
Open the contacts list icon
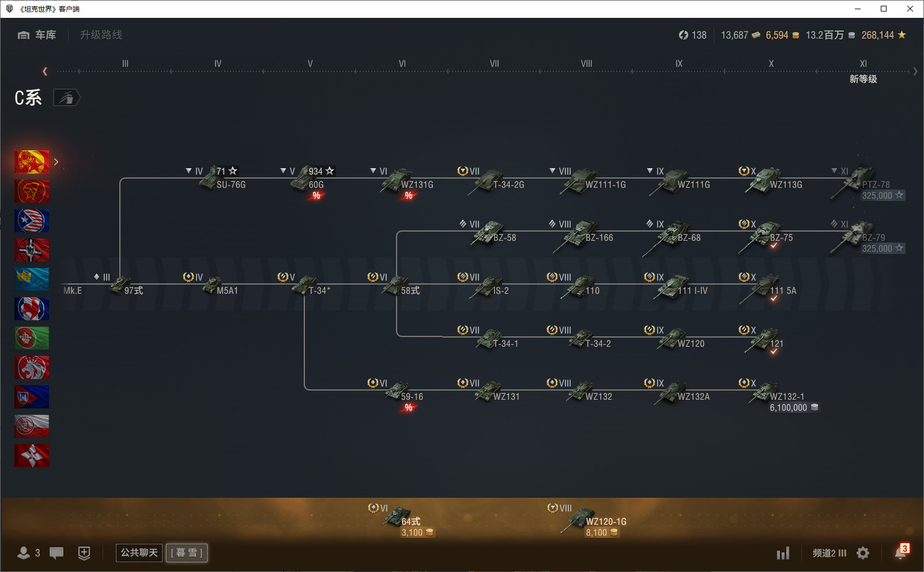(x=24, y=553)
